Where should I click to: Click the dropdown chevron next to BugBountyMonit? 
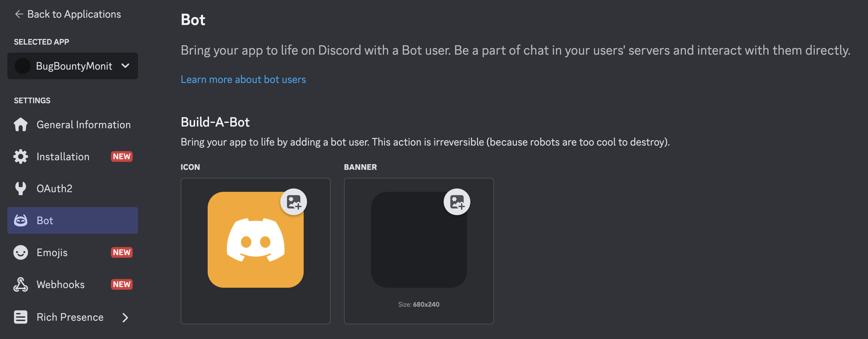[x=125, y=66]
